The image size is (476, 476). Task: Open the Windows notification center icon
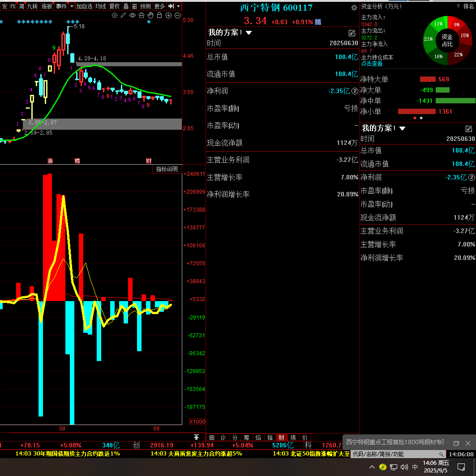461,467
